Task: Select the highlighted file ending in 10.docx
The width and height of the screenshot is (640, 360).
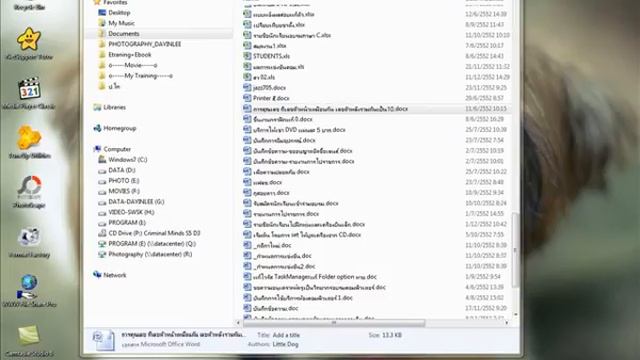Action: click(330, 109)
